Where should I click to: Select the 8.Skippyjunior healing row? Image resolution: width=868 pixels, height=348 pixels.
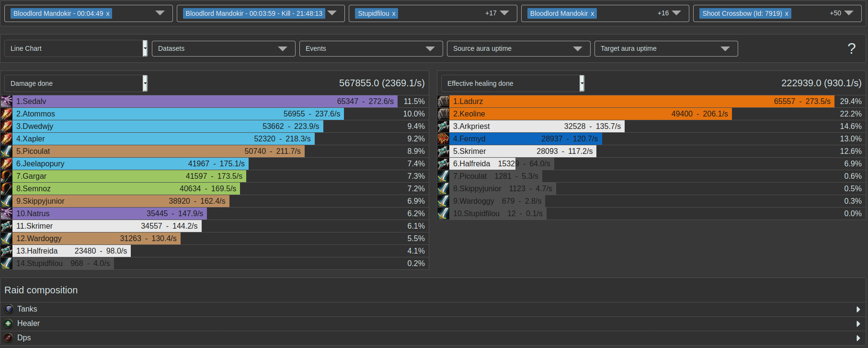point(651,188)
